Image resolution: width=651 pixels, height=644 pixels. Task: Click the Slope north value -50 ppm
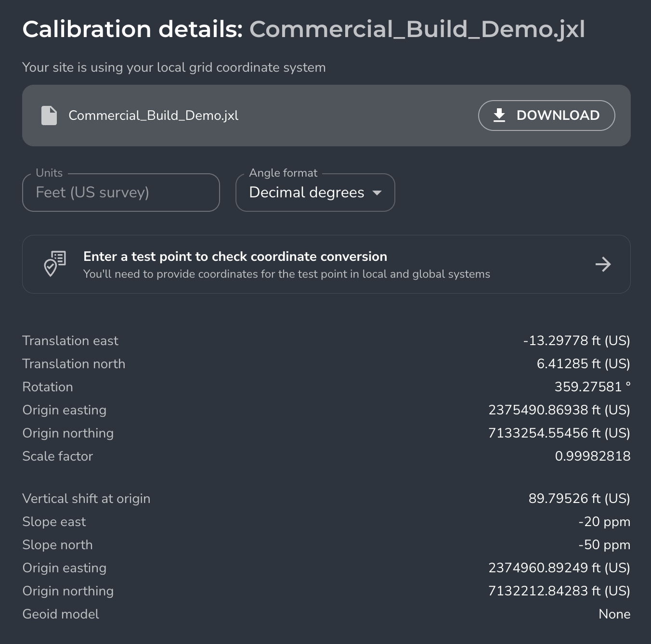[x=604, y=545]
